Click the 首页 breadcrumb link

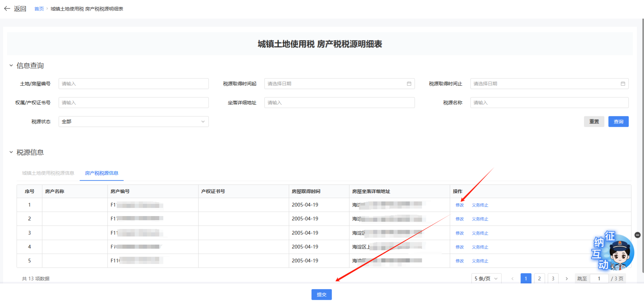[39, 9]
